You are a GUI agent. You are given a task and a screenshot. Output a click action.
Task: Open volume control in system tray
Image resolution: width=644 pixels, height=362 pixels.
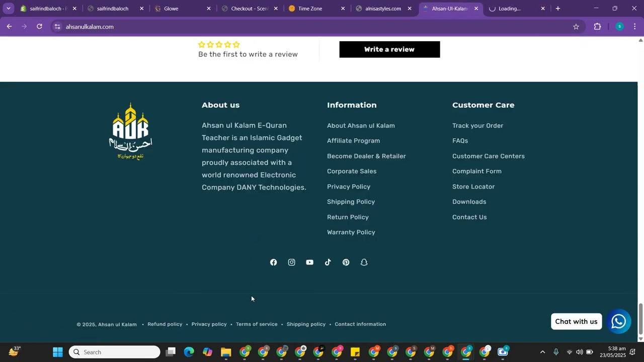coord(579,352)
